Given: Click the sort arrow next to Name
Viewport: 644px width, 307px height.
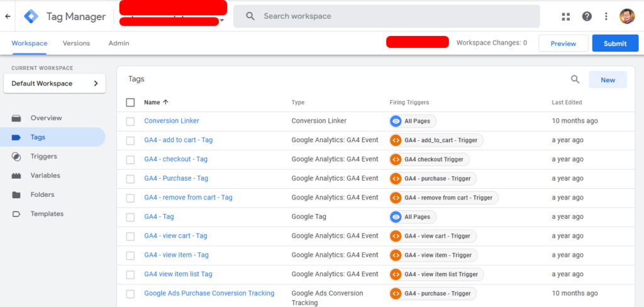Looking at the screenshot, I should pos(165,103).
